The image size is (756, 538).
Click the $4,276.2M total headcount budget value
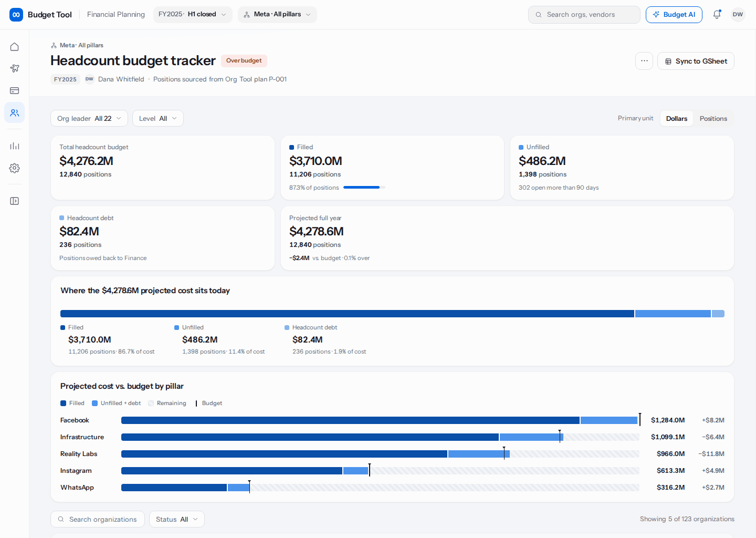click(86, 161)
